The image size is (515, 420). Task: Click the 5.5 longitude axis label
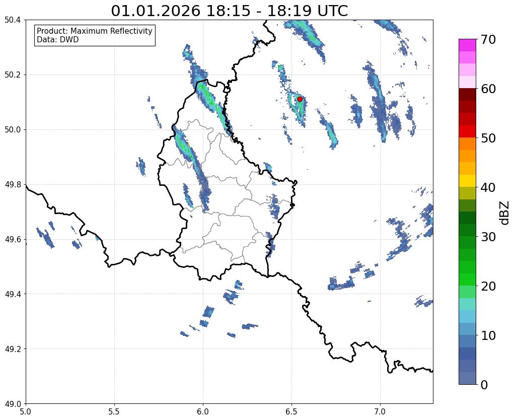click(114, 411)
